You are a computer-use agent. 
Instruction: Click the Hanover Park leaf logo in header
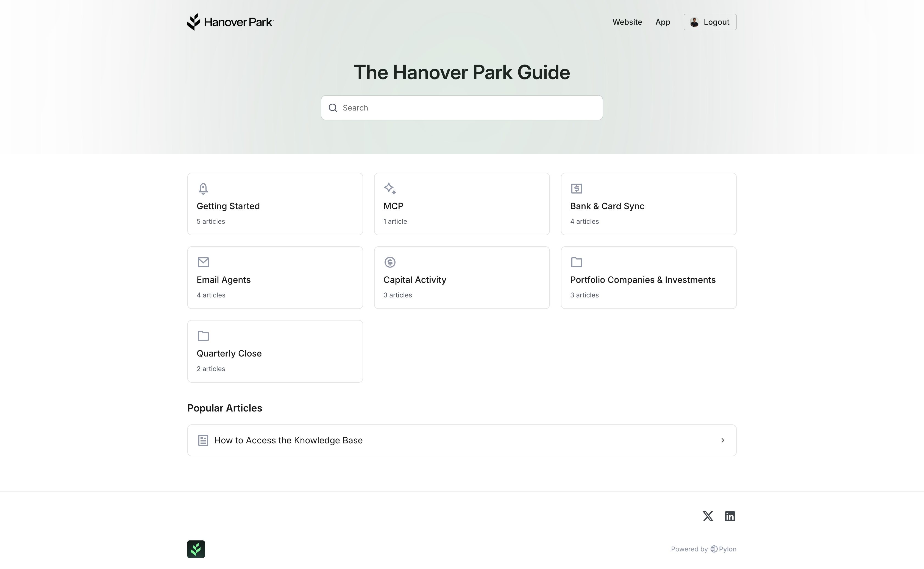coord(194,22)
